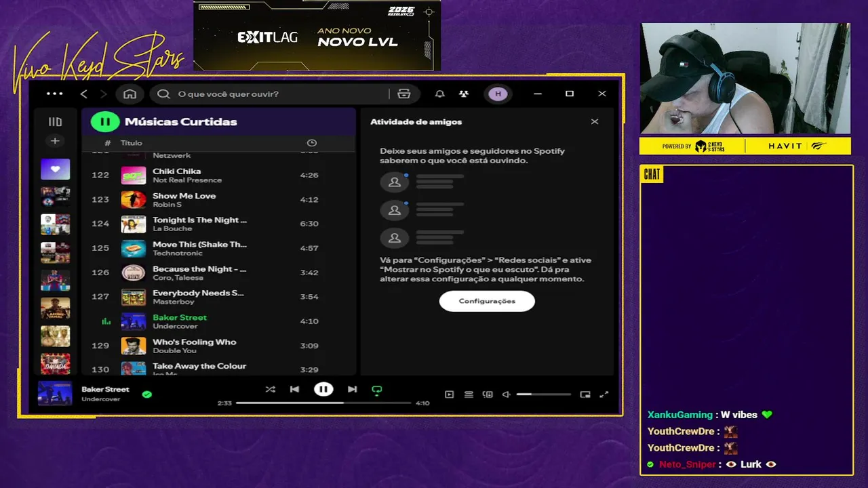868x488 pixels.
Task: Open the notifications bell
Action: (440, 94)
